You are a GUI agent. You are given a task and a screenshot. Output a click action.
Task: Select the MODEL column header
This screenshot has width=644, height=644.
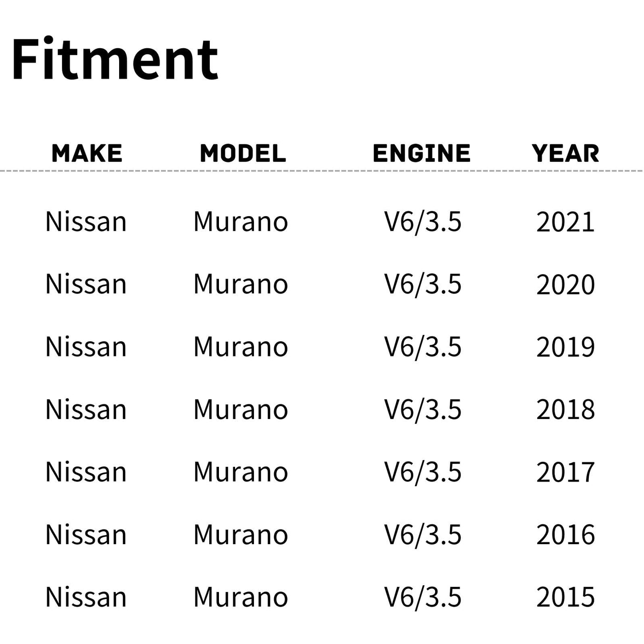243,153
